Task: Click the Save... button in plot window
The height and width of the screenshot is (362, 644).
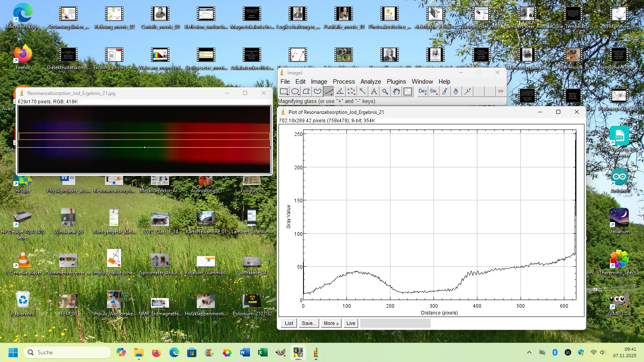Action: click(x=309, y=323)
